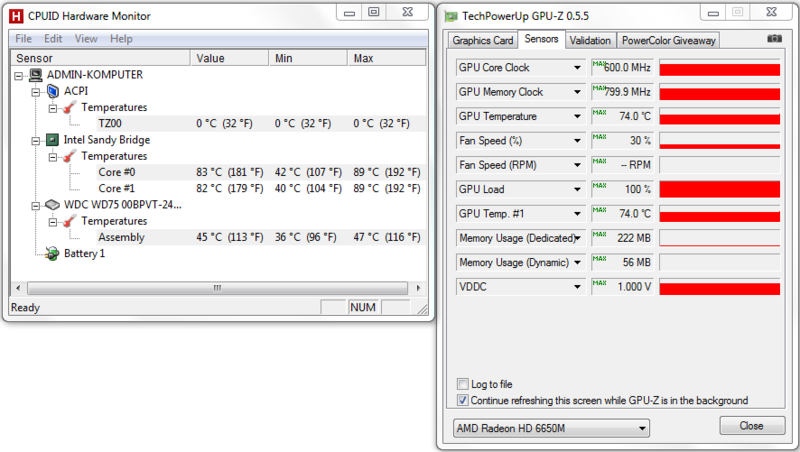Open the GPU Memory Clock sensor dropdown
The image size is (800, 452).
577,92
